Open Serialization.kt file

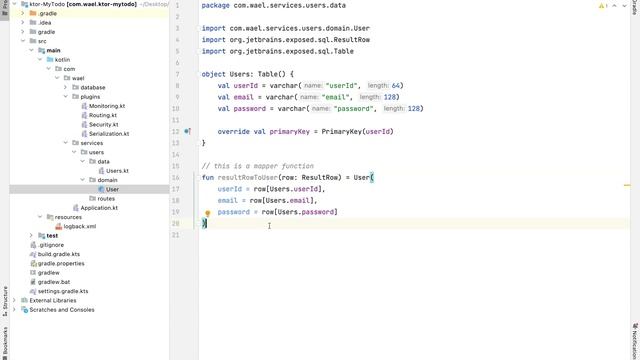[x=109, y=134]
